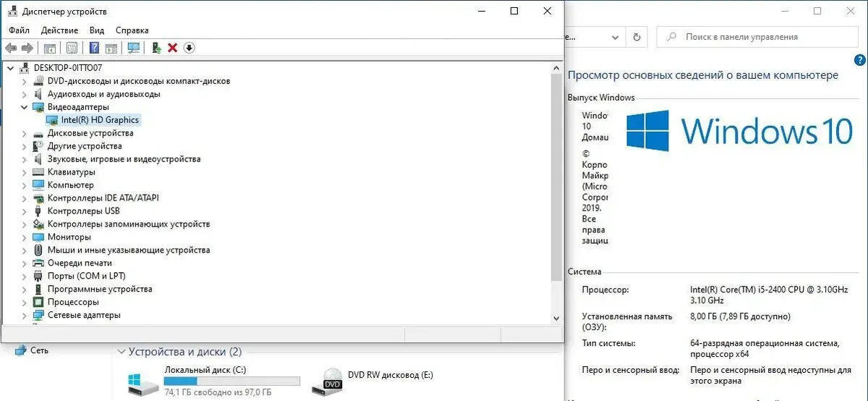Expand the Сетевые адаптеры category
This screenshot has width=868, height=401.
24,316
